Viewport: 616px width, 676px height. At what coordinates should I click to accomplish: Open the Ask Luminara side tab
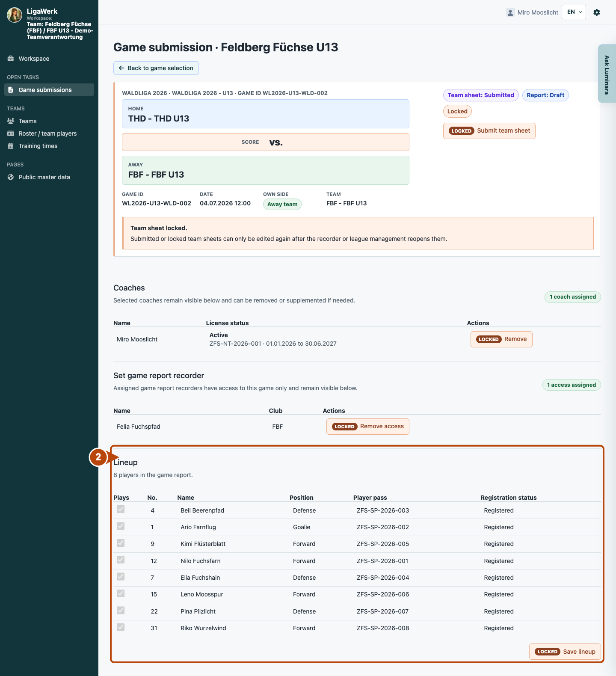[607, 74]
